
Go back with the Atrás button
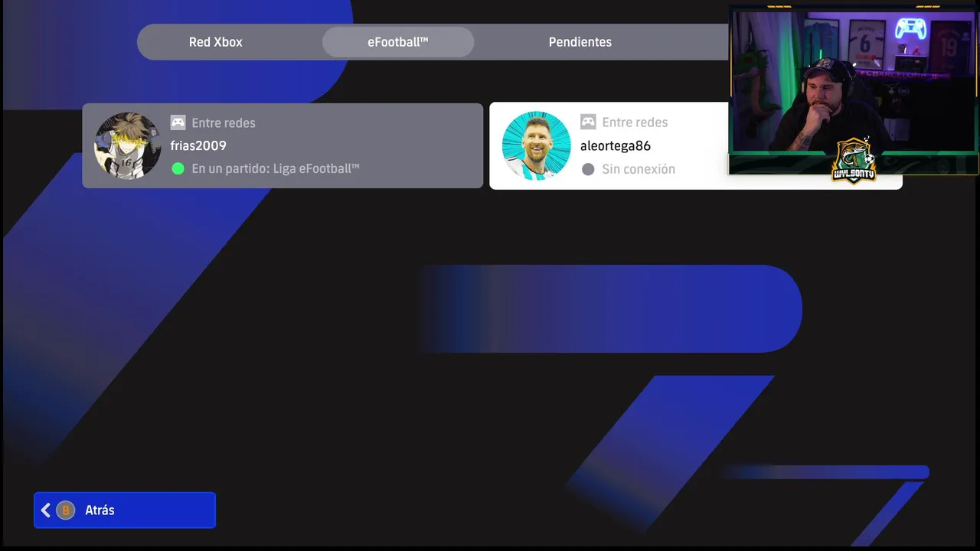[x=125, y=510]
